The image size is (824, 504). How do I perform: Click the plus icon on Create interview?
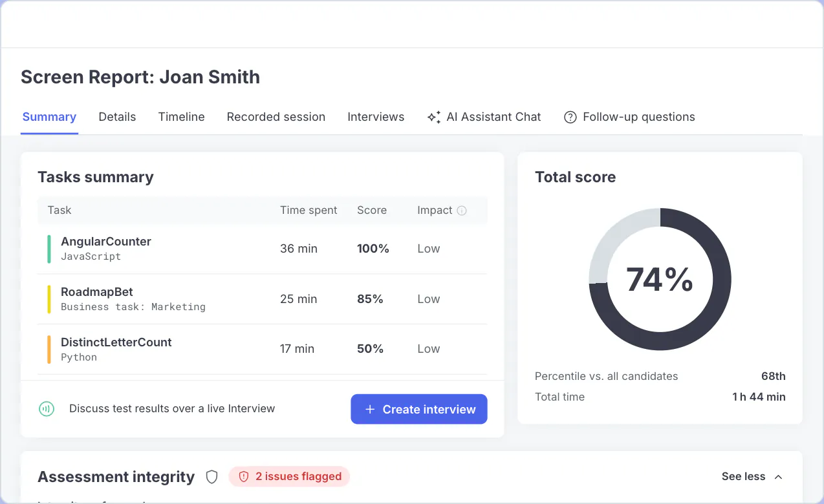click(x=370, y=410)
